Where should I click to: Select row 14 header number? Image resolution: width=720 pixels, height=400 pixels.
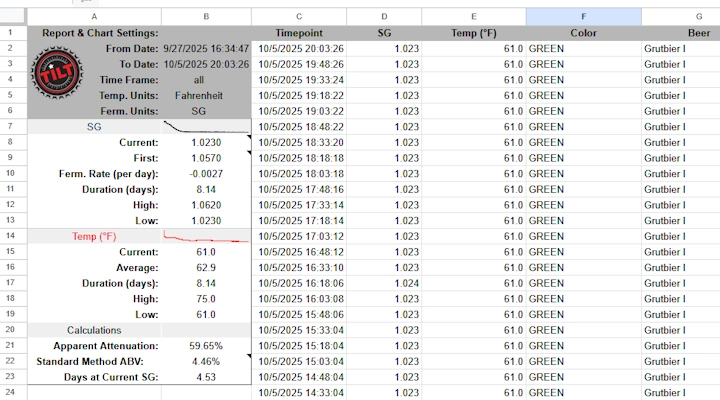point(10,236)
